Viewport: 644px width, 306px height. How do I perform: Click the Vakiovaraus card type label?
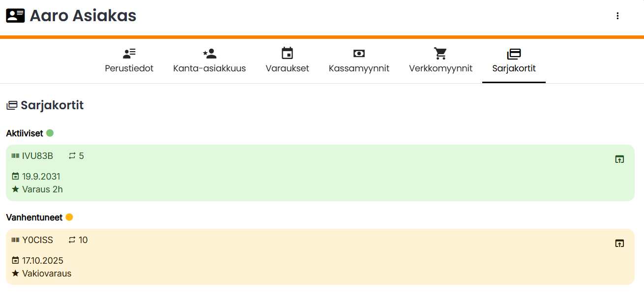tap(47, 274)
